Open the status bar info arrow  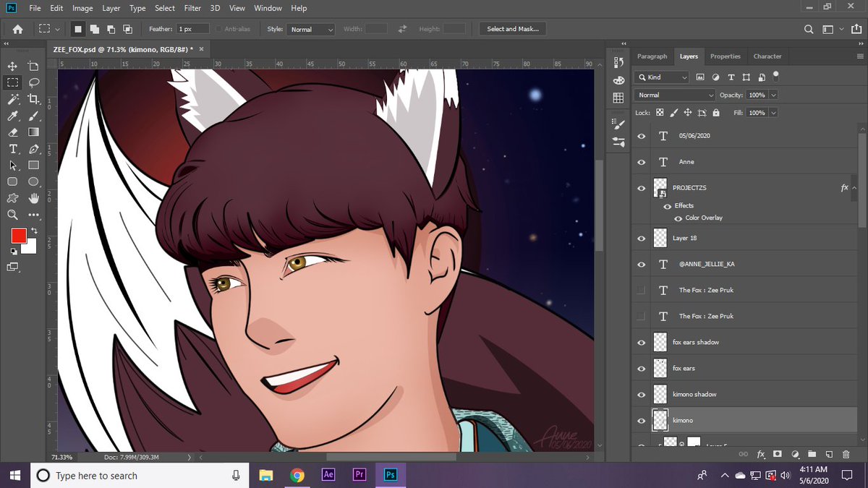190,457
